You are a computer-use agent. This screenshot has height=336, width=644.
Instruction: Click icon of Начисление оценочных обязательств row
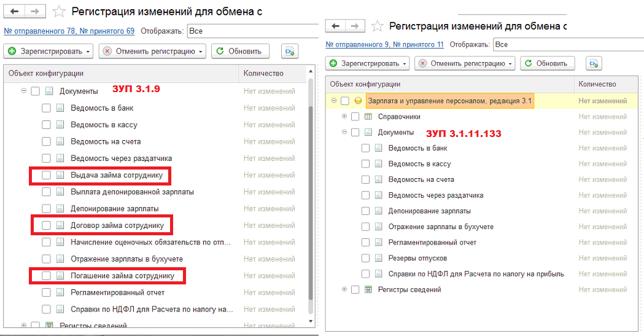[x=60, y=243]
